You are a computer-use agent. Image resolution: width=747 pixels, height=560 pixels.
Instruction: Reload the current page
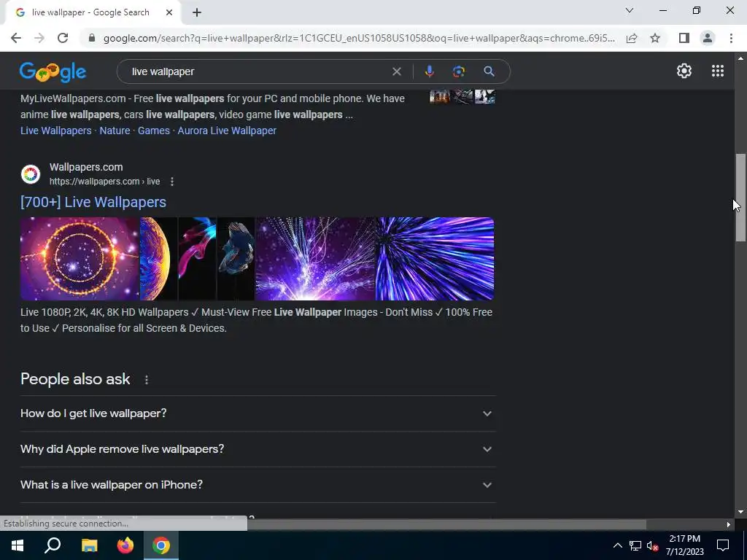pyautogui.click(x=63, y=38)
